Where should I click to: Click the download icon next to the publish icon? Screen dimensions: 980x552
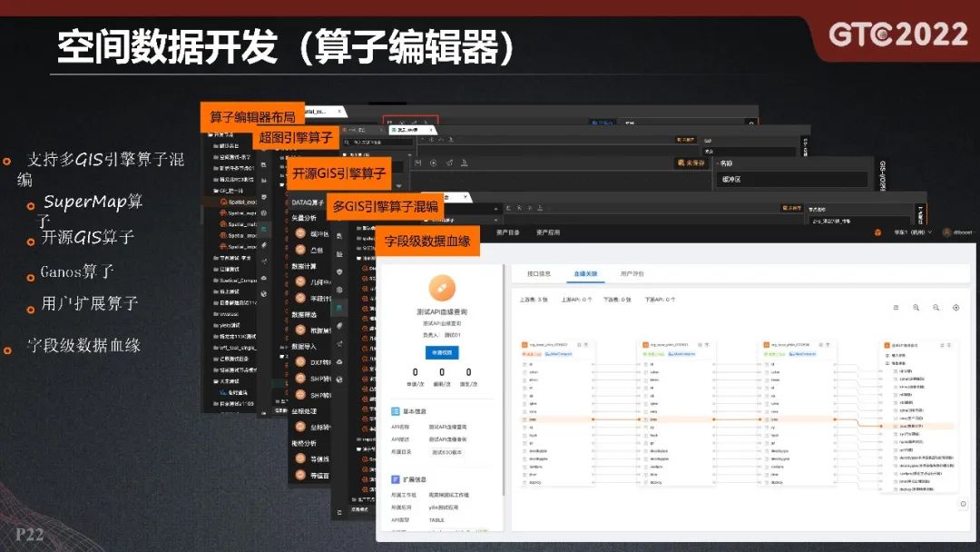click(x=464, y=163)
